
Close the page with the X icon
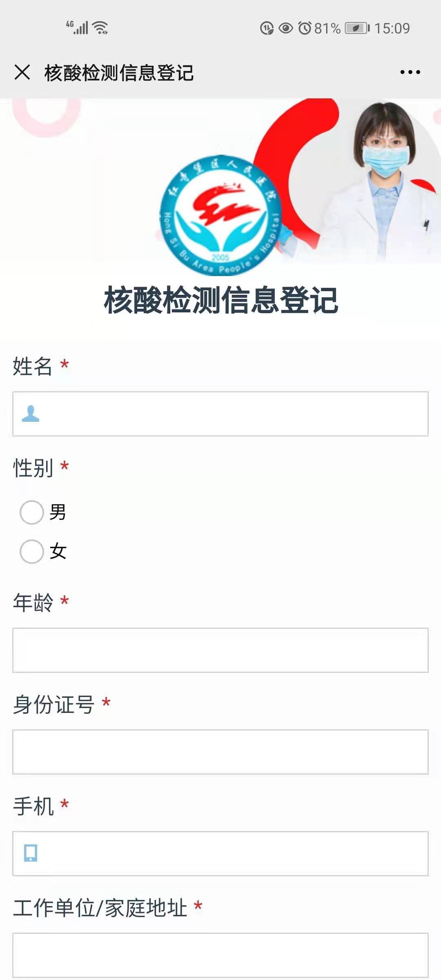[22, 72]
